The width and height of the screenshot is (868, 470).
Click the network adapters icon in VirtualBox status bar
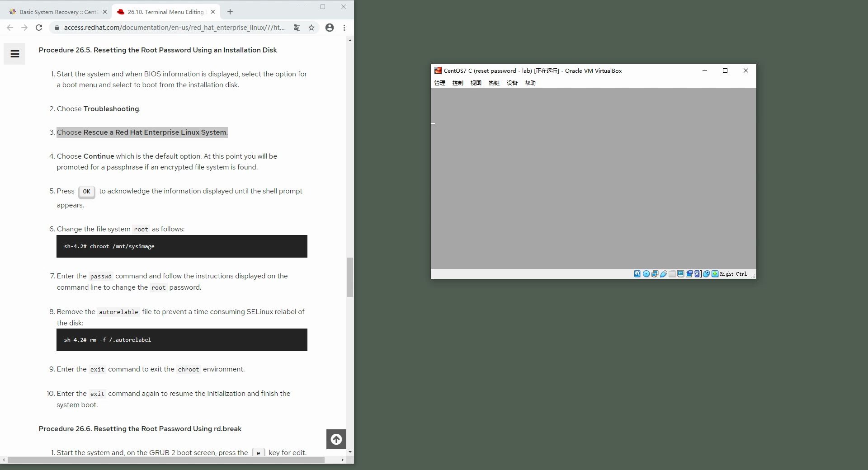(655, 274)
